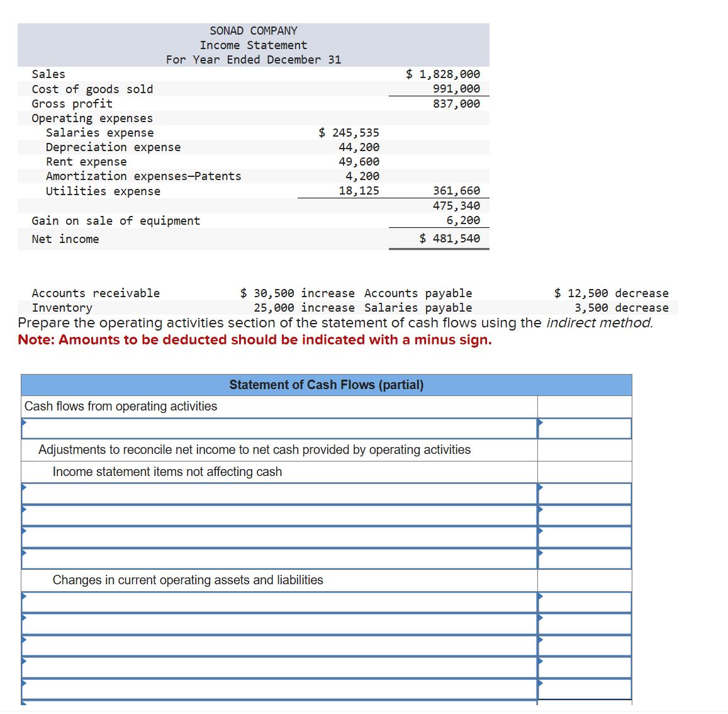
Task: Expand the first dropdown under Changes in current assets
Action: point(277,602)
